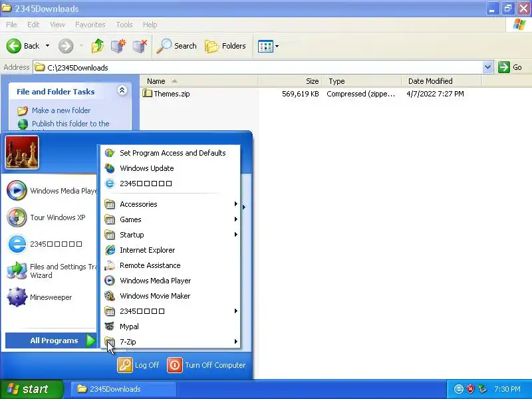This screenshot has height=399, width=532.
Task: Sort by Date Modified column header
Action: click(x=442, y=81)
